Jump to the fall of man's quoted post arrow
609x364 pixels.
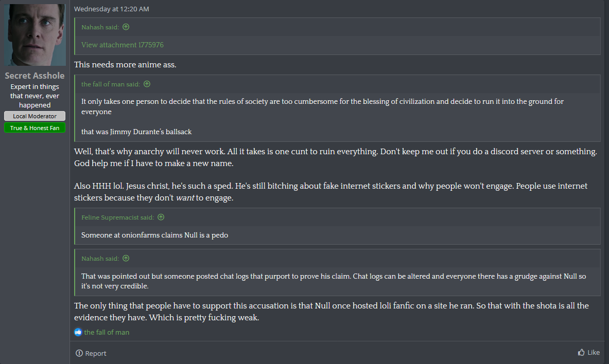click(147, 84)
